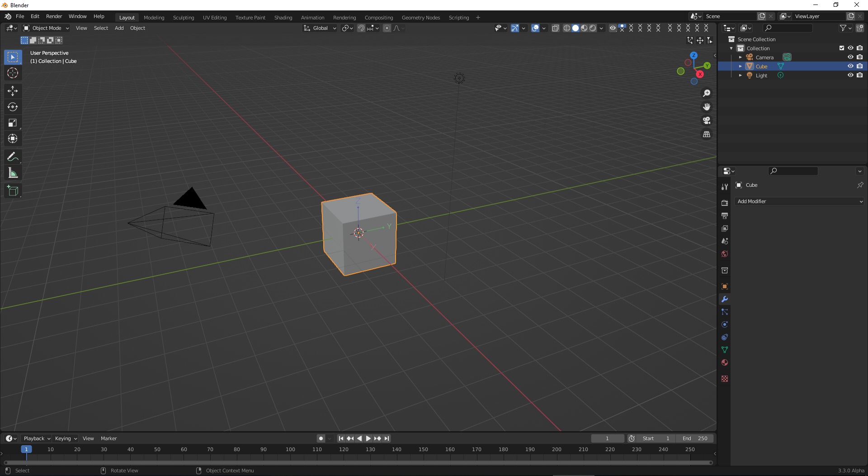Uncheck the Collection exclude checkbox

(842, 48)
